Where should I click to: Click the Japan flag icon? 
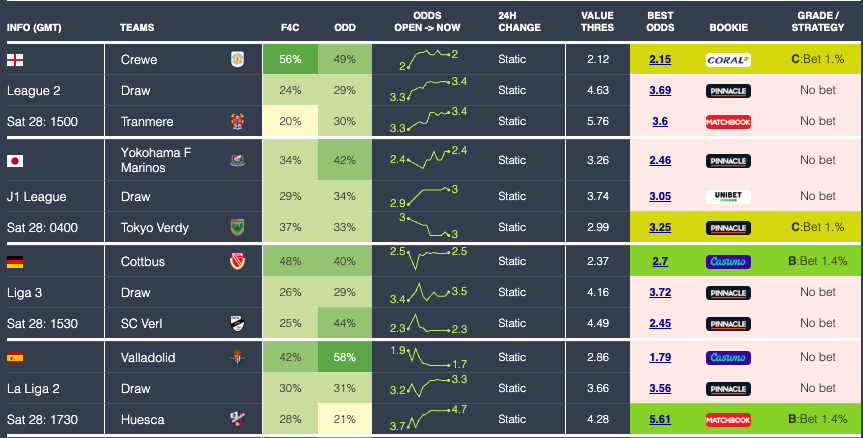(x=15, y=160)
